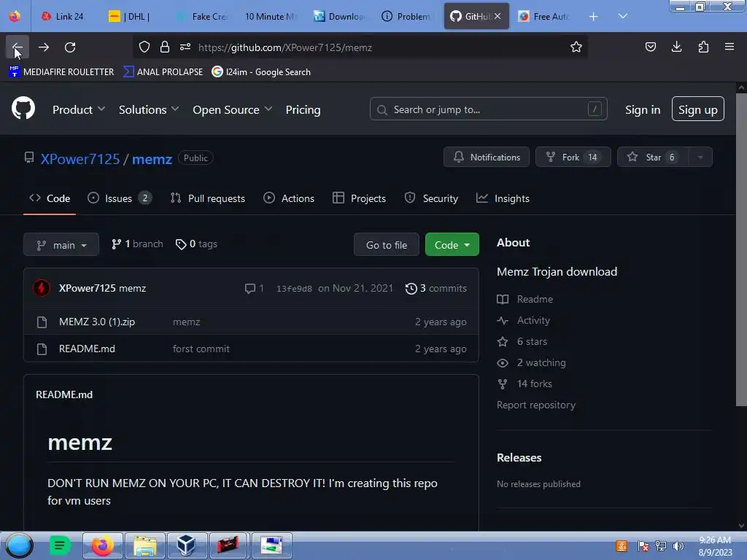
Task: Switch to the Issues tab
Action: (x=120, y=198)
